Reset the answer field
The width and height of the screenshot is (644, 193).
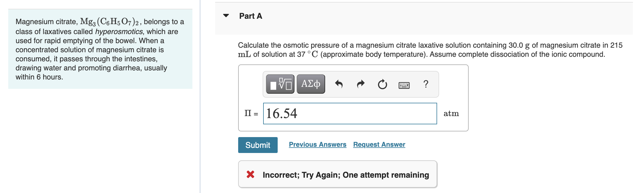[x=382, y=84]
